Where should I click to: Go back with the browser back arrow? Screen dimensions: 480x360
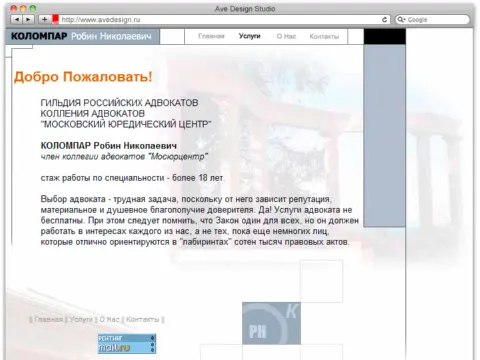[x=17, y=20]
